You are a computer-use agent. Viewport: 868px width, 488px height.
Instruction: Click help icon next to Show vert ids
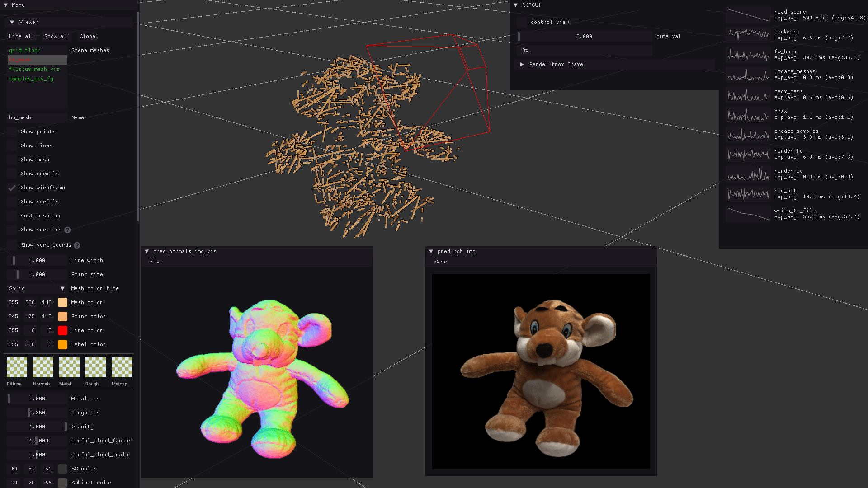67,230
